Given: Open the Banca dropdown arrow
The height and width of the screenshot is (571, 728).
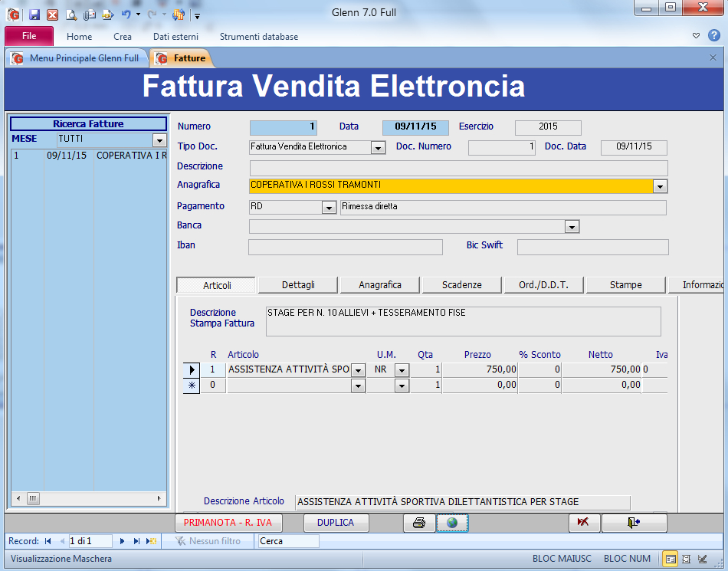Looking at the screenshot, I should click(572, 227).
